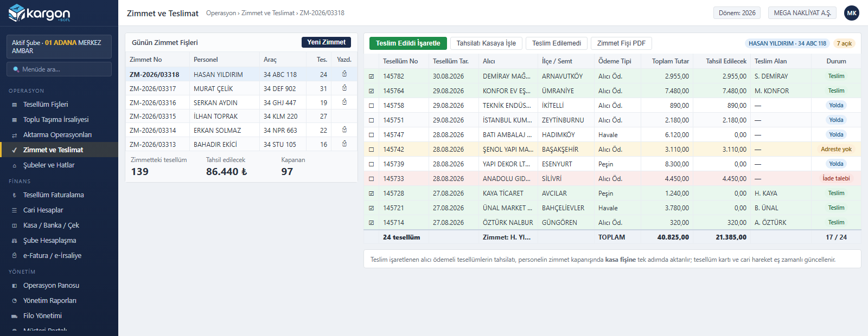Open Tesellüm Fişleri from sidebar icon
The image size is (868, 336).
(x=15, y=105)
